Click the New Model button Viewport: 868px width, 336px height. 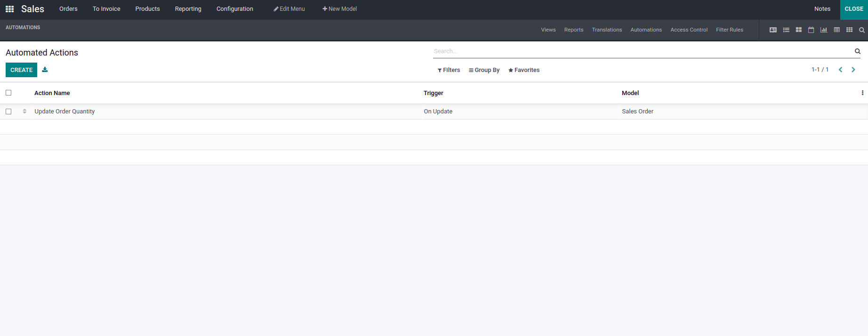click(339, 9)
